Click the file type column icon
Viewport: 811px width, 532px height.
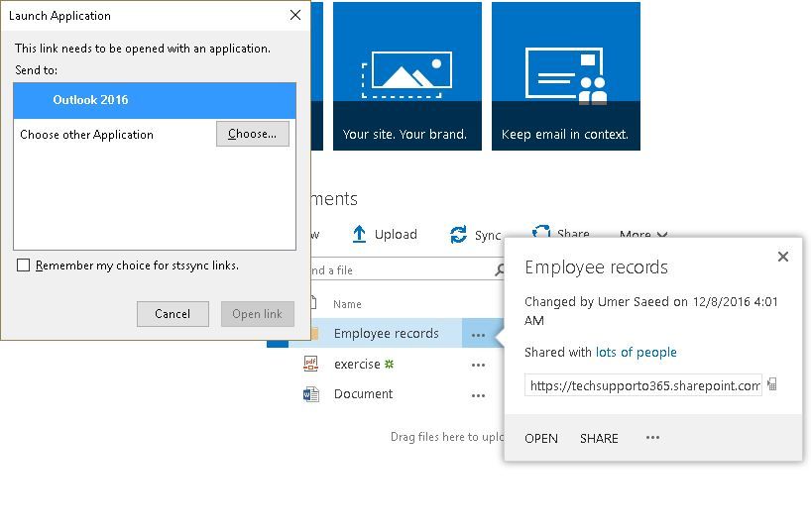[x=312, y=302]
